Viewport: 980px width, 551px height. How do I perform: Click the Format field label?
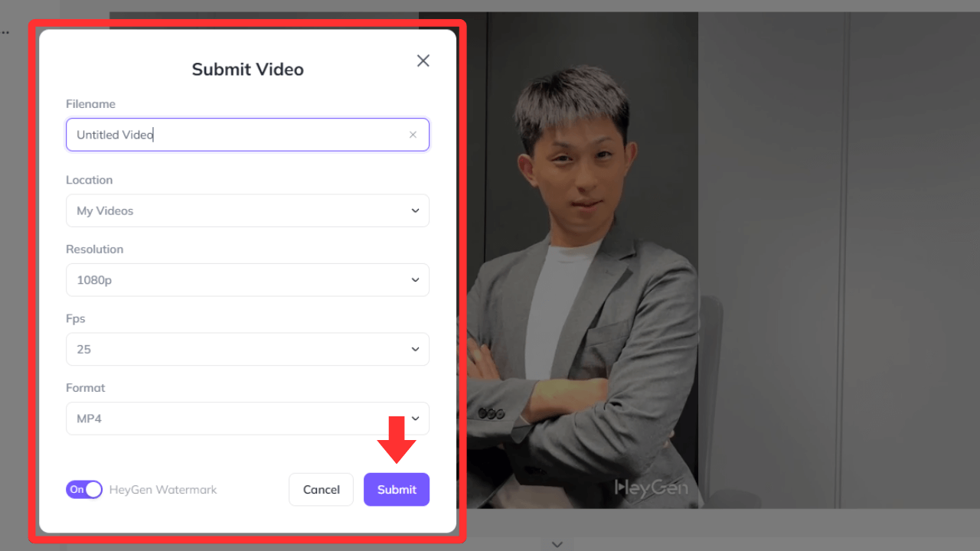pyautogui.click(x=85, y=388)
